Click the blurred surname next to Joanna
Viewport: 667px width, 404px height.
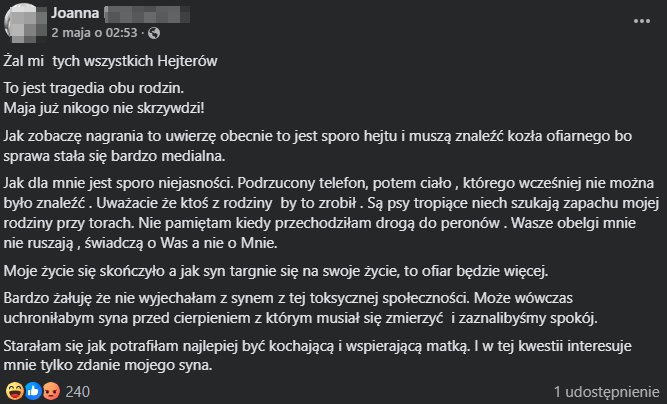(x=147, y=14)
